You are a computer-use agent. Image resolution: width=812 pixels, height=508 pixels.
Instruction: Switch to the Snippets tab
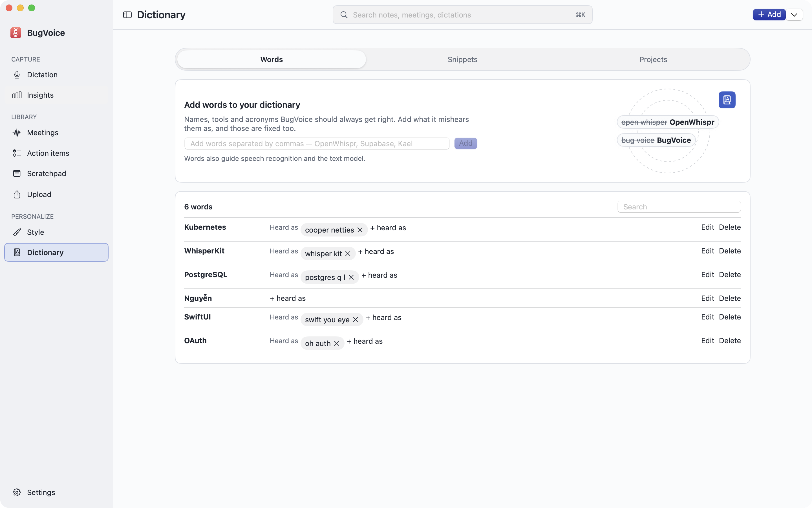tap(462, 60)
